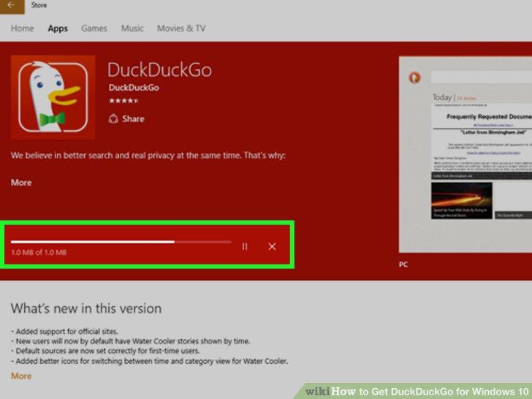Open the DuckDuckGo publisher link
This screenshot has width=532, height=399.
click(134, 88)
